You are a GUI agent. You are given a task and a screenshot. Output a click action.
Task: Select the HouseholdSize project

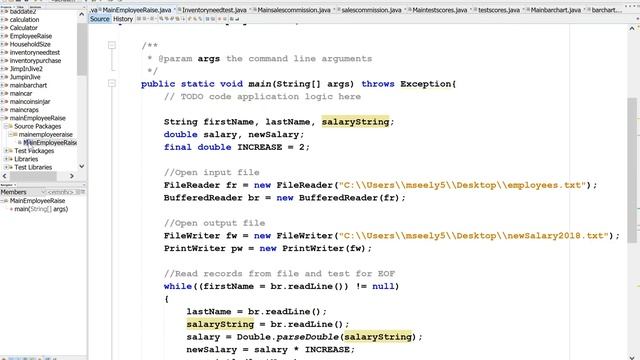click(30, 44)
